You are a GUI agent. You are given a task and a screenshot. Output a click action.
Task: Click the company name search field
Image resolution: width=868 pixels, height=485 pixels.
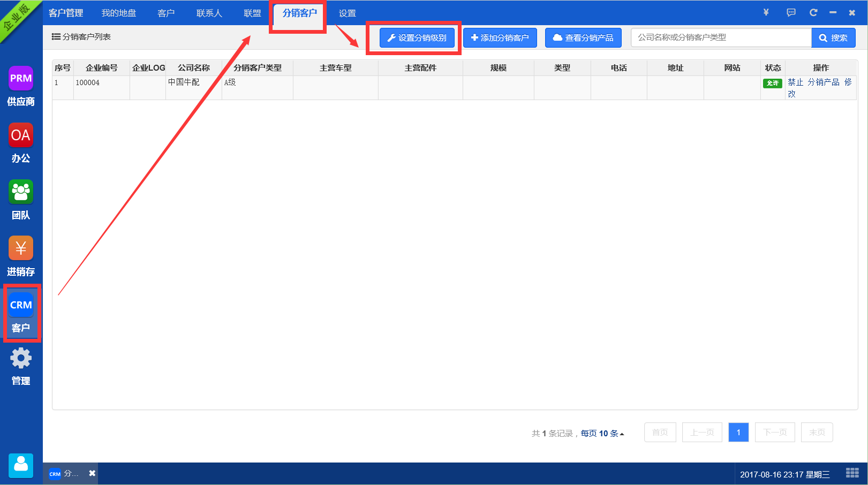tap(721, 37)
